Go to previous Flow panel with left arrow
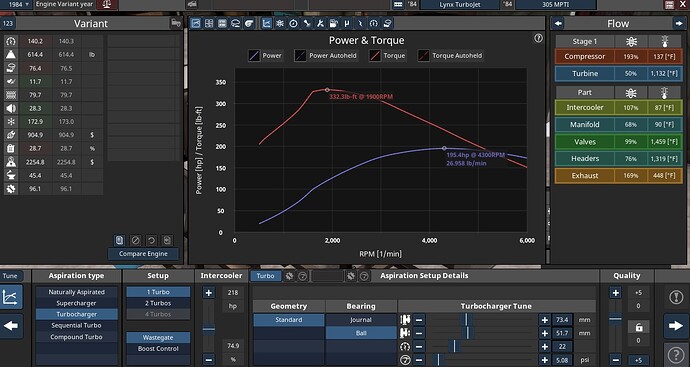690x367 pixels. tap(558, 23)
